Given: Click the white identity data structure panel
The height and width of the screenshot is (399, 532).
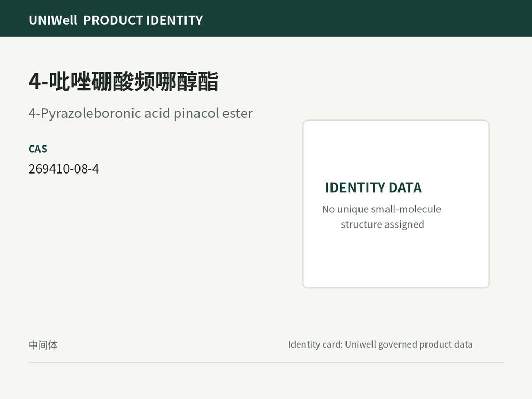Looking at the screenshot, I should pyautogui.click(x=396, y=204).
